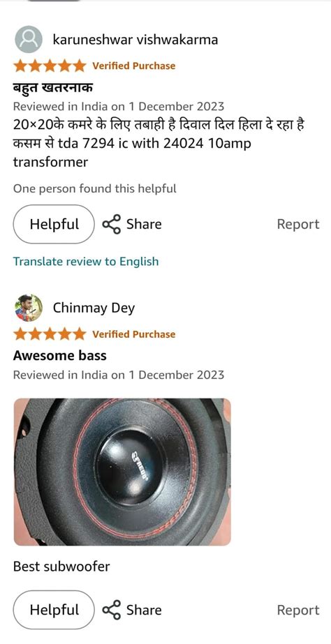The height and width of the screenshot is (644, 331).
Task: Open karuneshwar vishwakarma's default profile avatar
Action: pos(29,40)
